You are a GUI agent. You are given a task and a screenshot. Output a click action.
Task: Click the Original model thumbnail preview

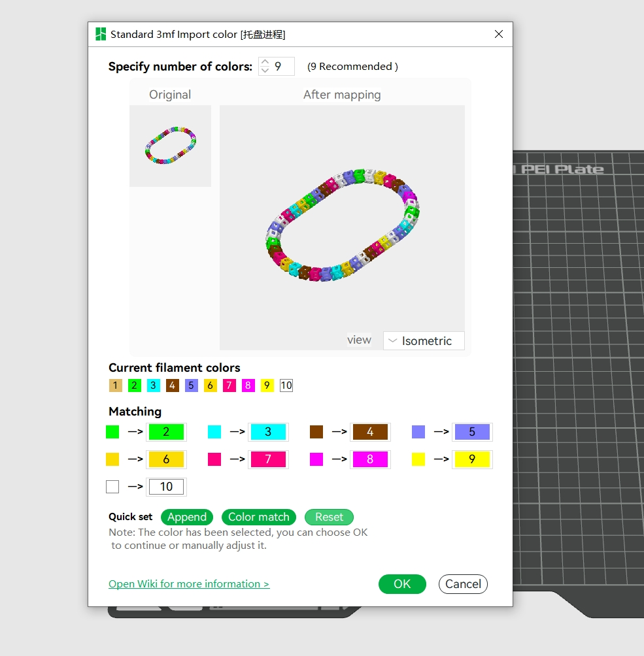coord(170,146)
